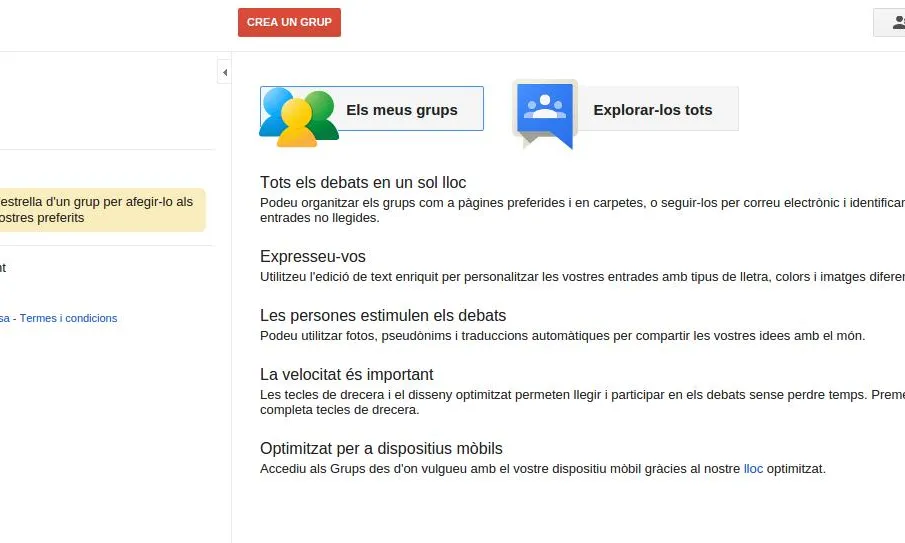905x543 pixels.
Task: Click the heading 'Tots els debats en un sol lloc'
Action: tap(363, 182)
